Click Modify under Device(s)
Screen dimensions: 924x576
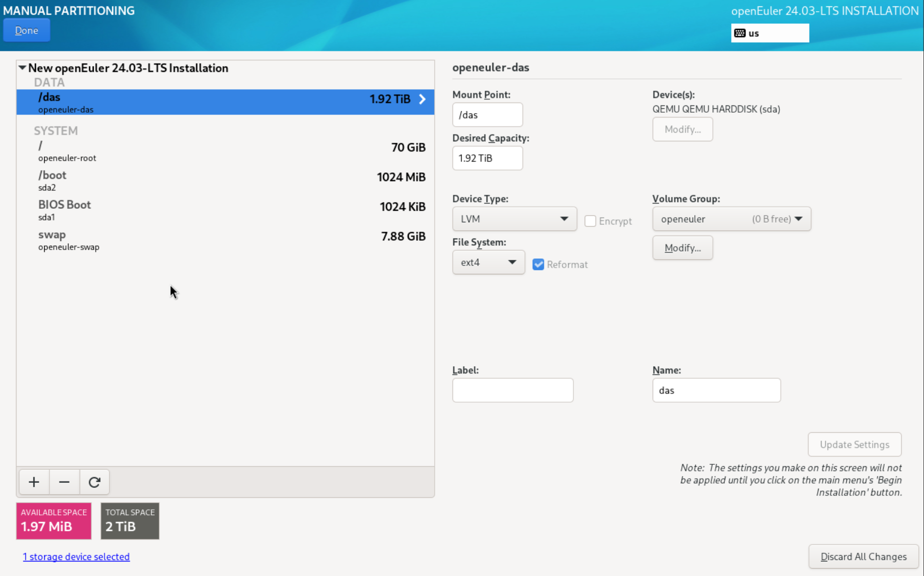(x=682, y=129)
